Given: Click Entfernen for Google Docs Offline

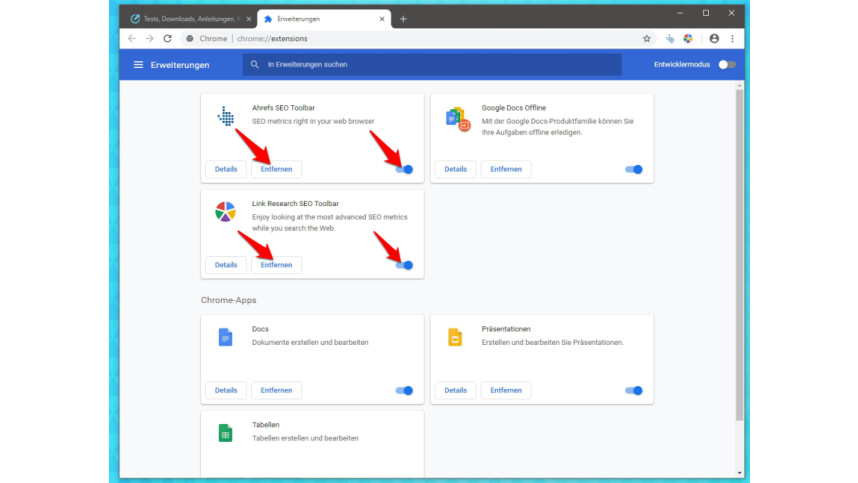Looking at the screenshot, I should pos(506,169).
